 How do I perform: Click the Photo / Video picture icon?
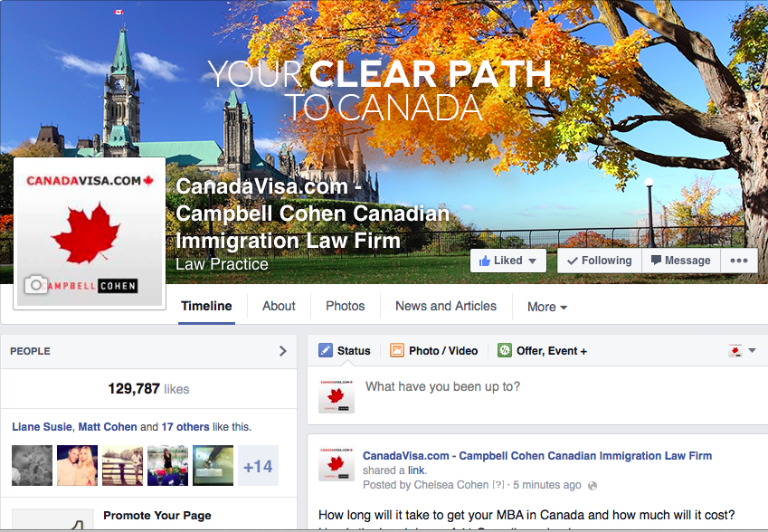point(397,350)
